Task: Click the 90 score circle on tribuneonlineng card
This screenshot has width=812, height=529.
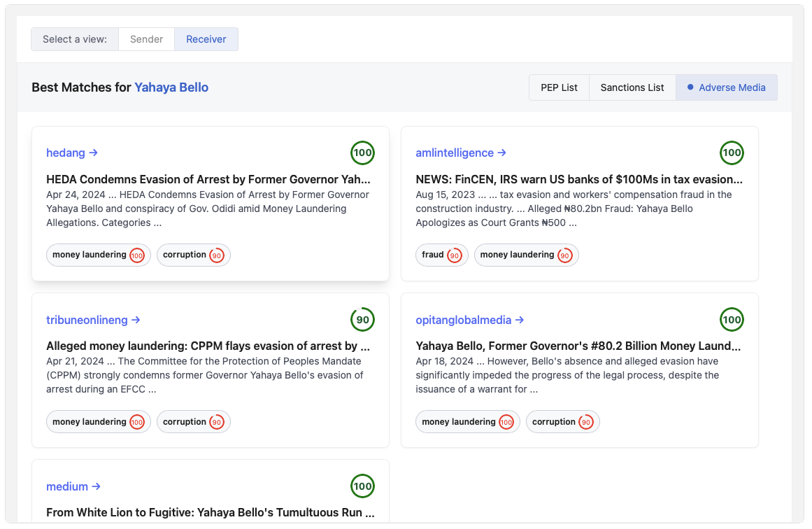Action: point(362,320)
